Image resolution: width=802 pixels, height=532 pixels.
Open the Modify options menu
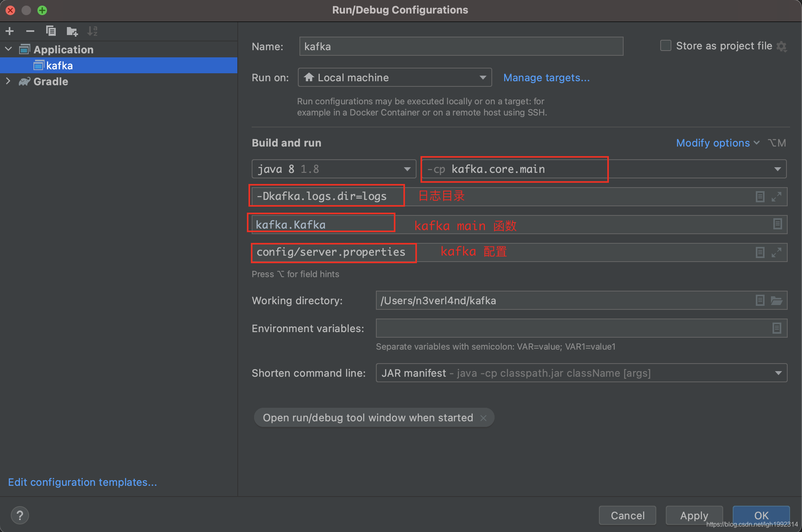(x=718, y=143)
